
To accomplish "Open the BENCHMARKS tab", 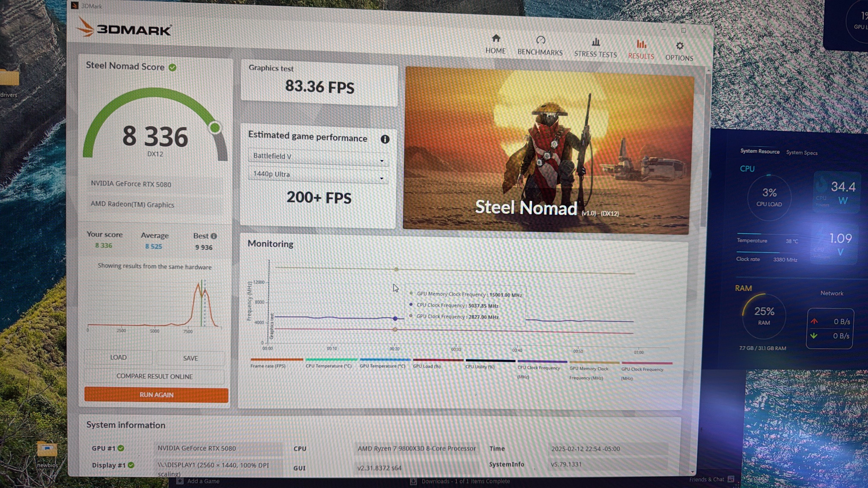I will (x=540, y=46).
